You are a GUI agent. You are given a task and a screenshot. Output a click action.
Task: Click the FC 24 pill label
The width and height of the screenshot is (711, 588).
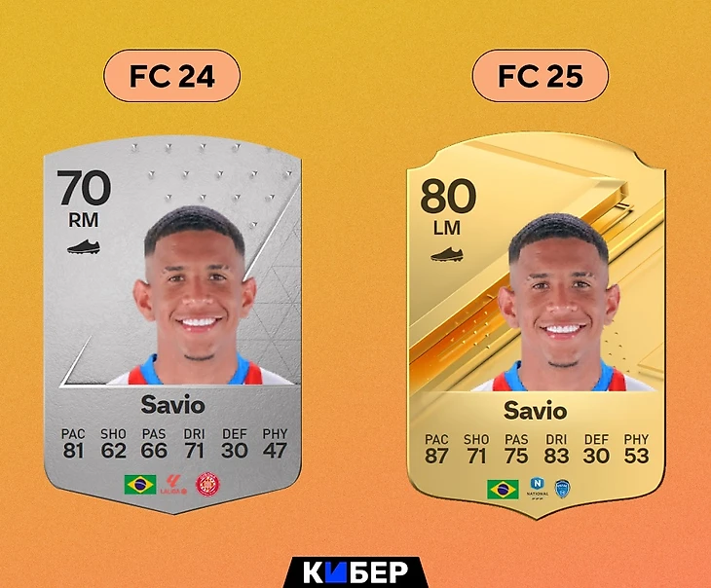171,76
